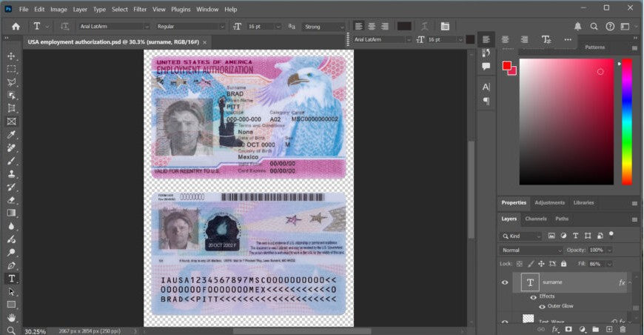
Task: Select the History Brush tool
Action: tap(12, 187)
